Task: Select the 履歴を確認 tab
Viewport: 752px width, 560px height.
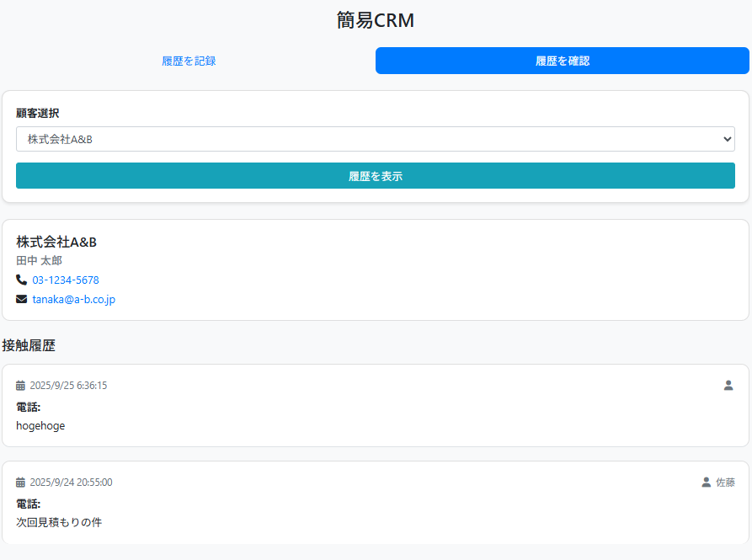Action: click(562, 61)
